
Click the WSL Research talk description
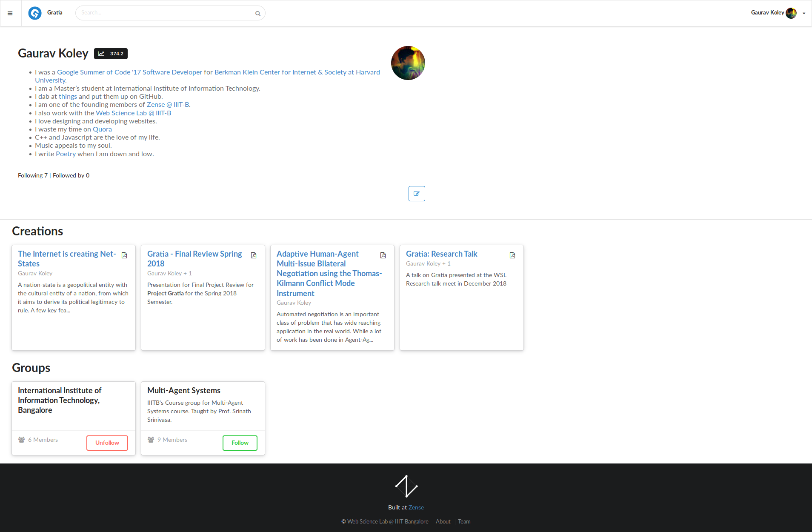[456, 280]
